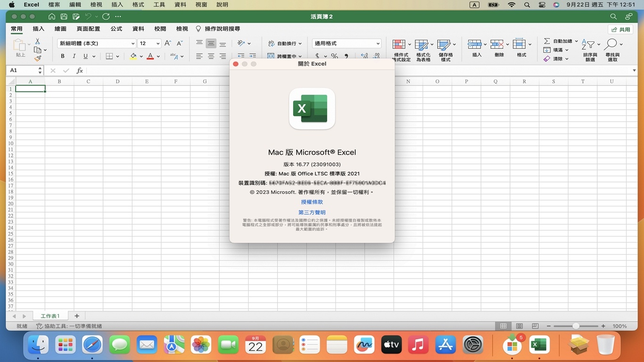Open the font size dropdown showing 12

click(x=149, y=43)
